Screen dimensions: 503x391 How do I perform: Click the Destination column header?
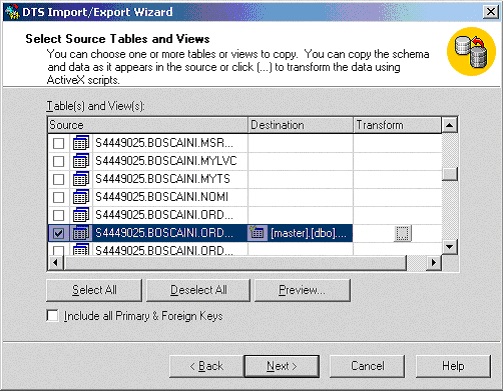[x=300, y=125]
